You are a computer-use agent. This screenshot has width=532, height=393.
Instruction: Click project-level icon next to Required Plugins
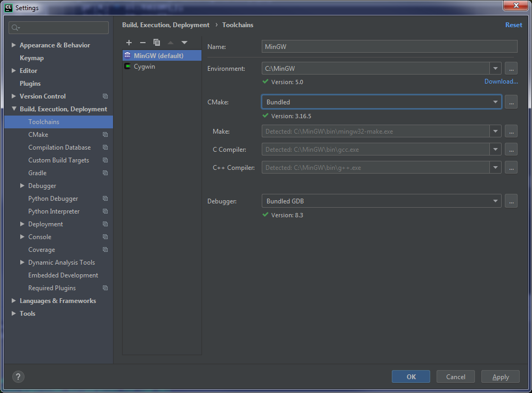(x=105, y=288)
